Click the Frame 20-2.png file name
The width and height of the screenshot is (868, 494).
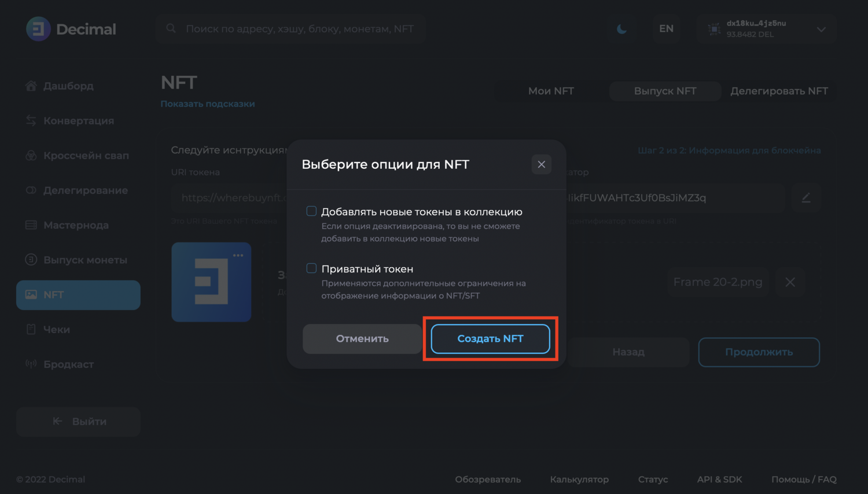coord(718,282)
